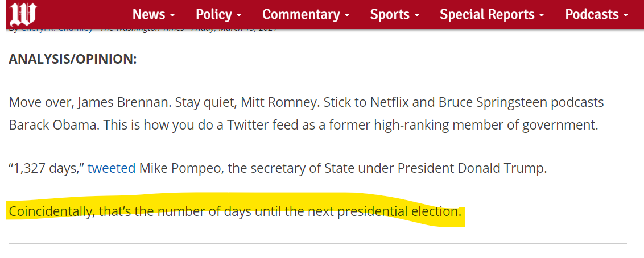Follow the blue "tweeted" hyperlink
The width and height of the screenshot is (644, 258).
pos(112,169)
